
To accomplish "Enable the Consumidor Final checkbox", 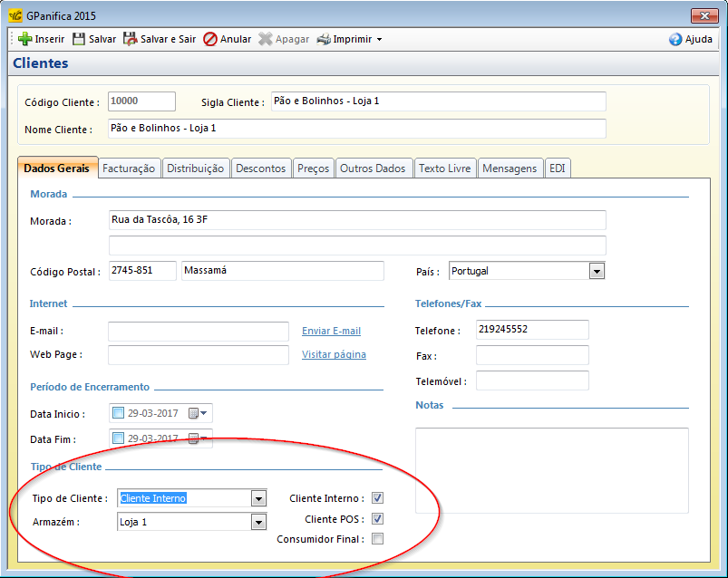I will coord(377,539).
